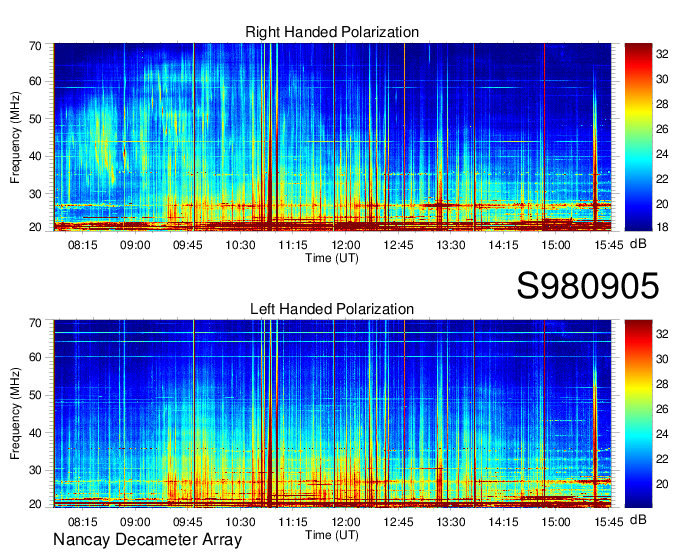Click the "70" frequency tick of the lower plot

[x=35, y=322]
